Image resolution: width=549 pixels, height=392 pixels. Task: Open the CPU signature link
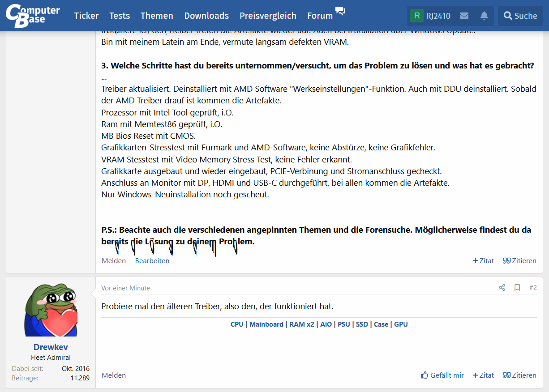[237, 324]
